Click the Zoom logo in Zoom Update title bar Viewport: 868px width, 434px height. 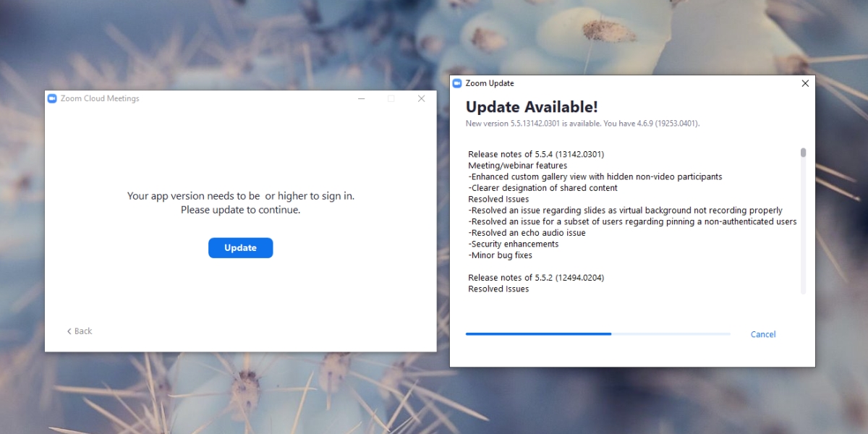coord(456,83)
